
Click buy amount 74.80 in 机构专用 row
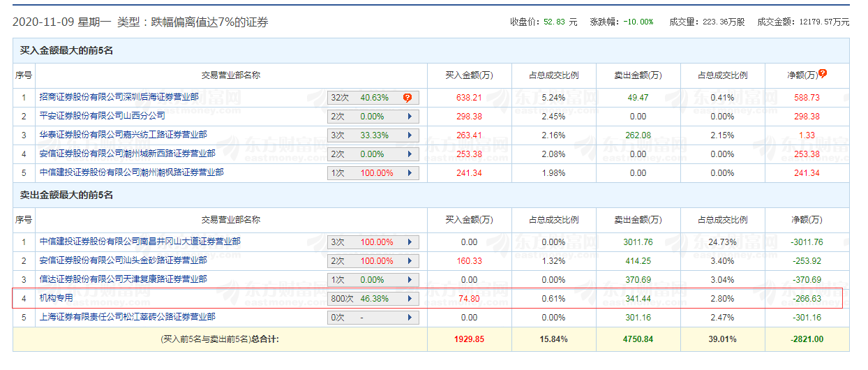tap(469, 299)
